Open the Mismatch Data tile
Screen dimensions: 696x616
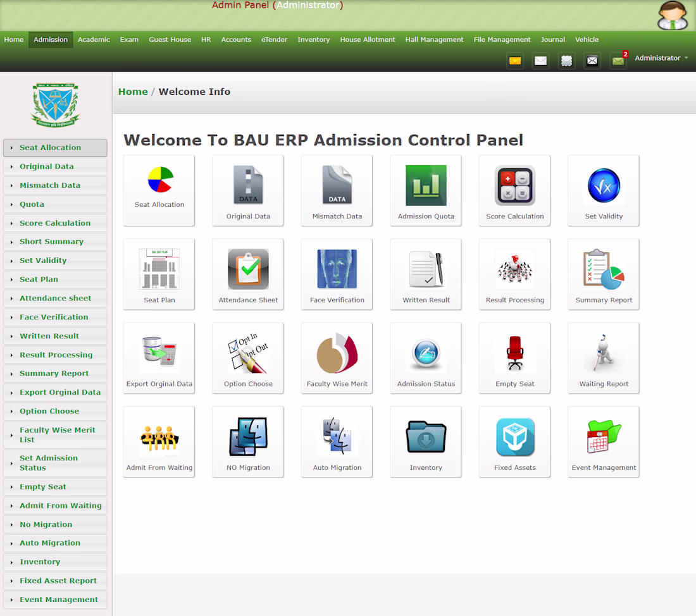pyautogui.click(x=337, y=190)
